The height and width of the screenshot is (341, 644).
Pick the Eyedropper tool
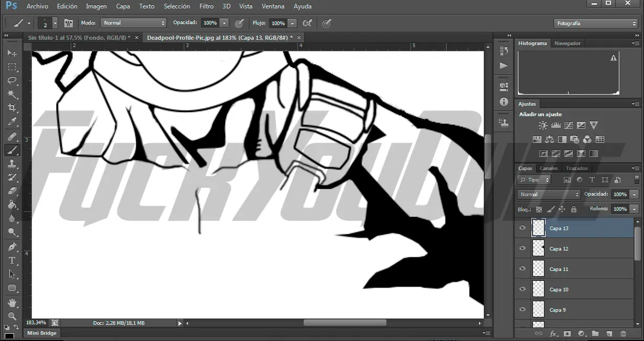(x=12, y=120)
